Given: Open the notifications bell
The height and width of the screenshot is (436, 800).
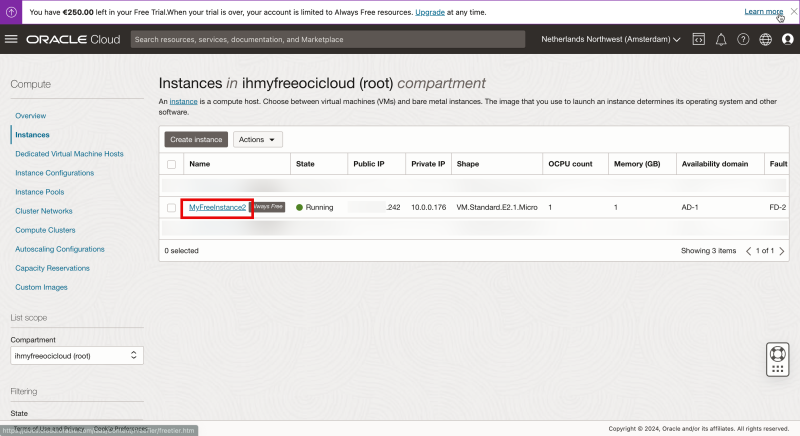Looking at the screenshot, I should click(721, 39).
